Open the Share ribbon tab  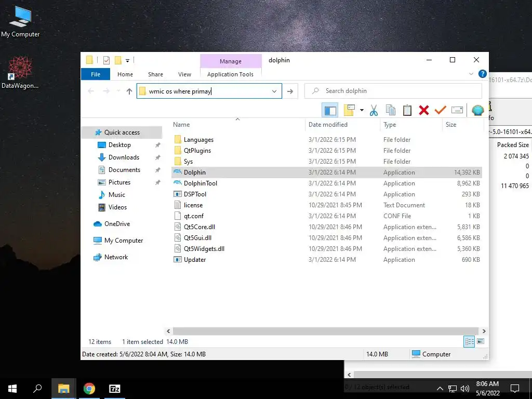pos(155,74)
